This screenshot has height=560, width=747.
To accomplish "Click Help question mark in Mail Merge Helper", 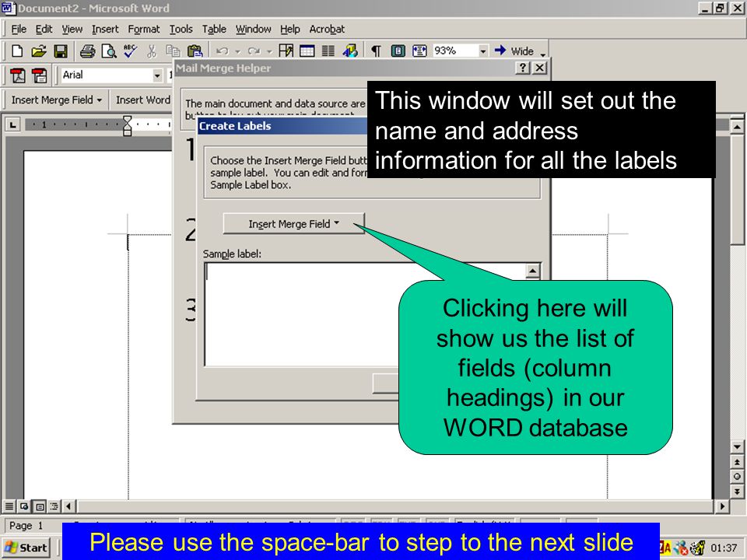I will (523, 68).
